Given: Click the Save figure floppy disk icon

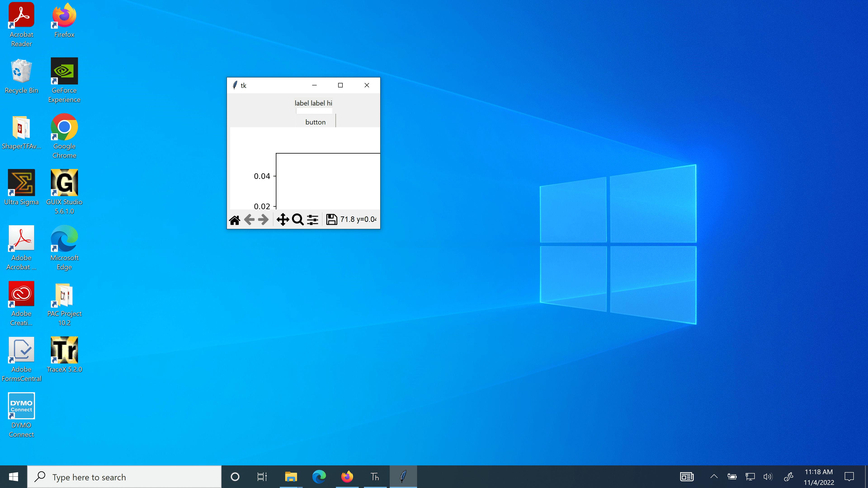Looking at the screenshot, I should pos(332,220).
